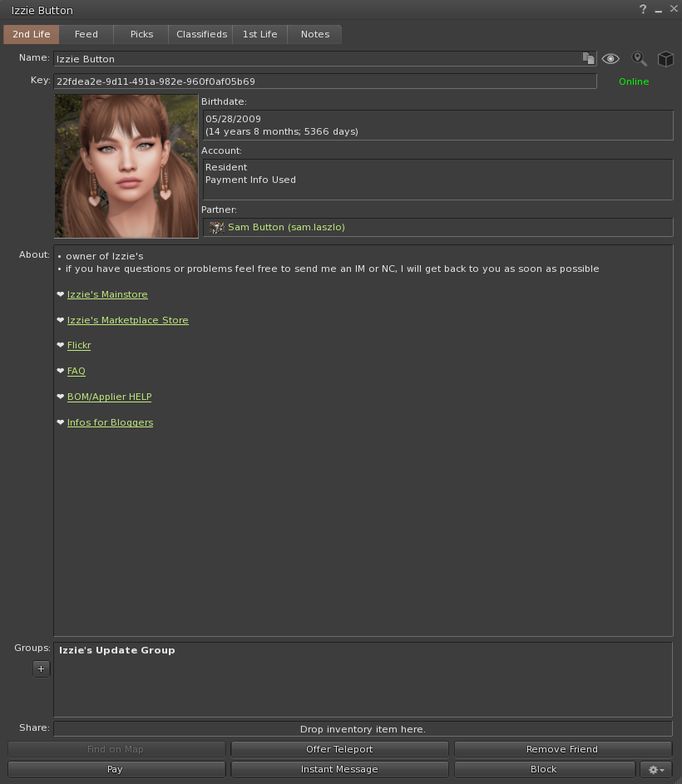The height and width of the screenshot is (784, 682).
Task: Open the BOM/Applier HELP link
Action: (109, 397)
